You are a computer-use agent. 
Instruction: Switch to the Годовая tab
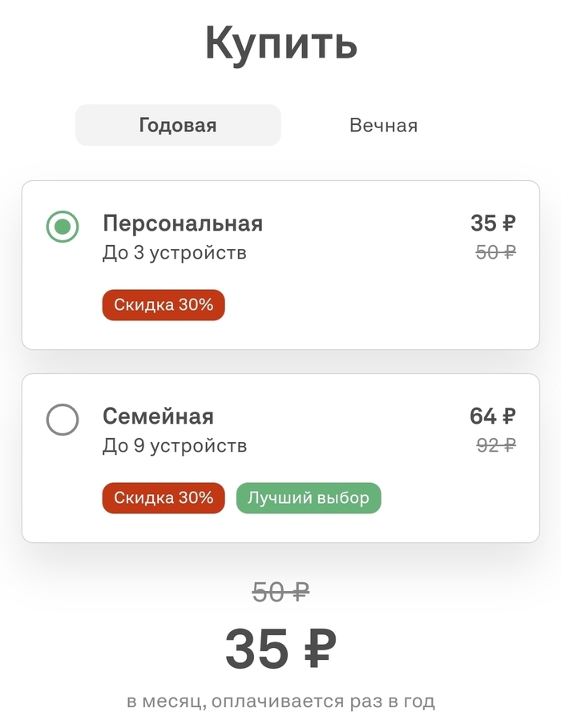coord(178,126)
